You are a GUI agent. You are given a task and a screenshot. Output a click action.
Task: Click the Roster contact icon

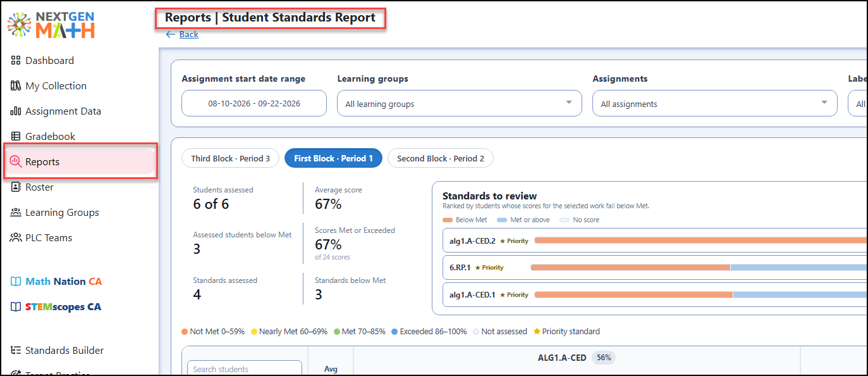tap(16, 187)
